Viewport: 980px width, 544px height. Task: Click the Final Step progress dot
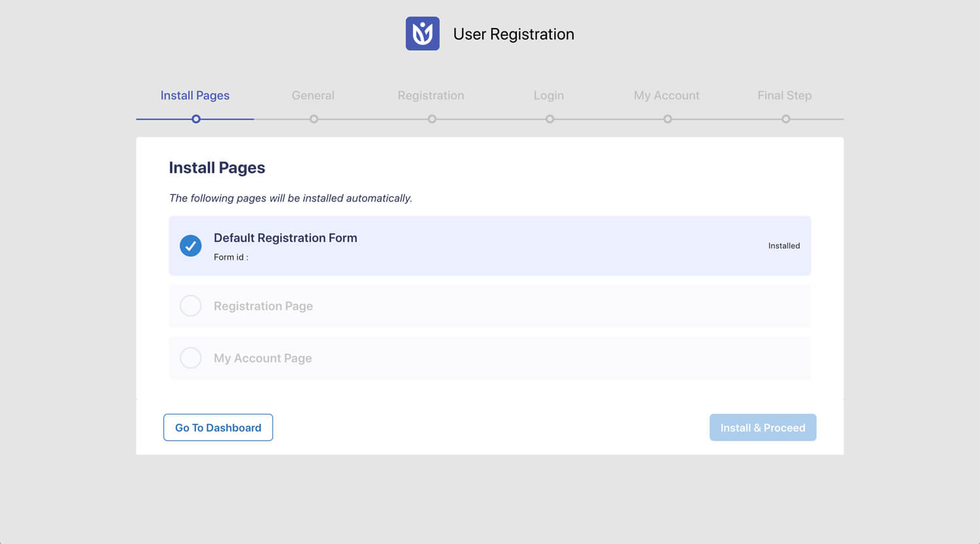[x=786, y=119]
